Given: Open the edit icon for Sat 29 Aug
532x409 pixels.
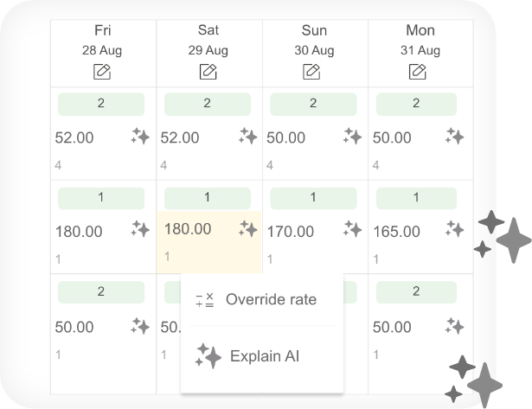Looking at the screenshot, I should tap(208, 72).
